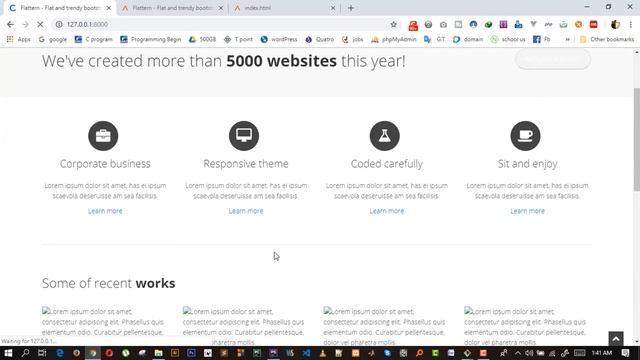Click the page vertical scrollbar thumb
640x360 pixels.
click(636, 139)
